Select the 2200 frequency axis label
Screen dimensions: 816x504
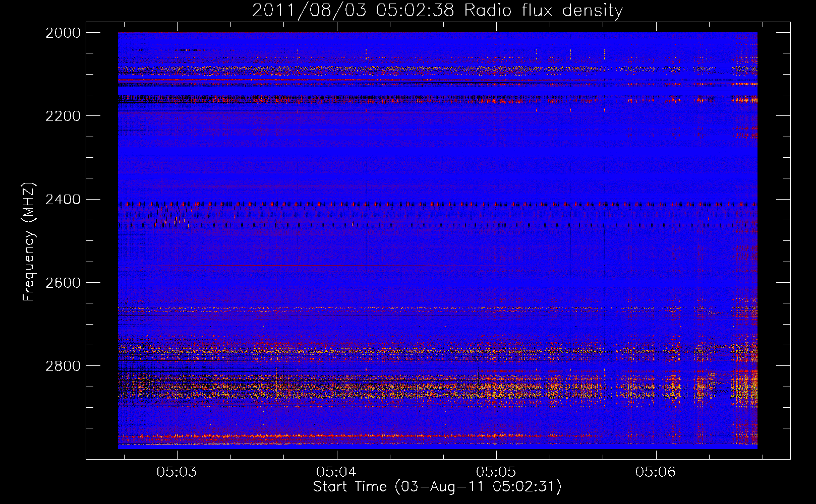point(63,116)
